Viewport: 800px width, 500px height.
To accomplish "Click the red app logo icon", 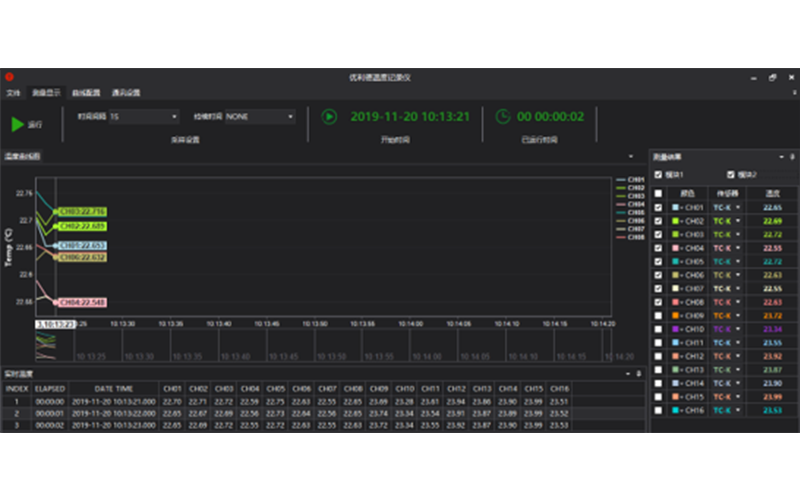I will [x=9, y=76].
